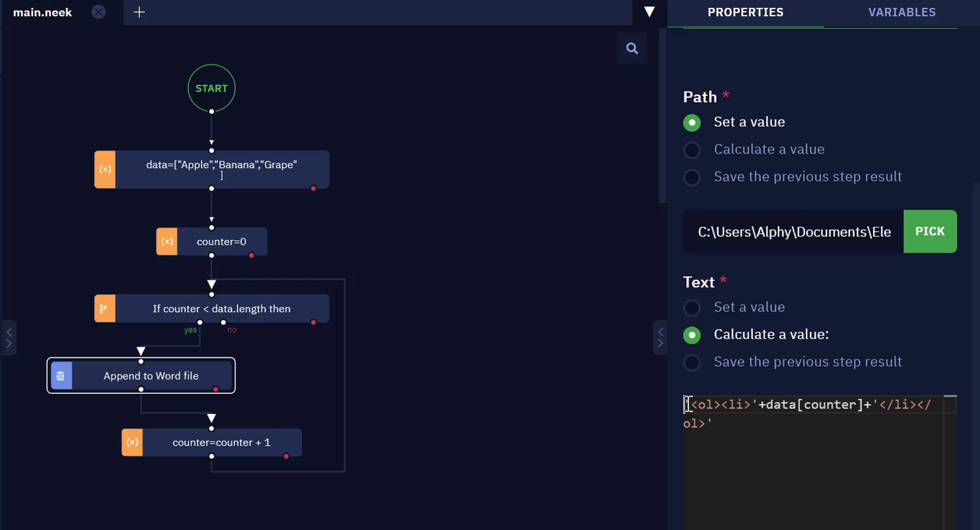Collapse the left sidebar with the chevron handle
Screen dimensions: 980x530
click(x=9, y=338)
